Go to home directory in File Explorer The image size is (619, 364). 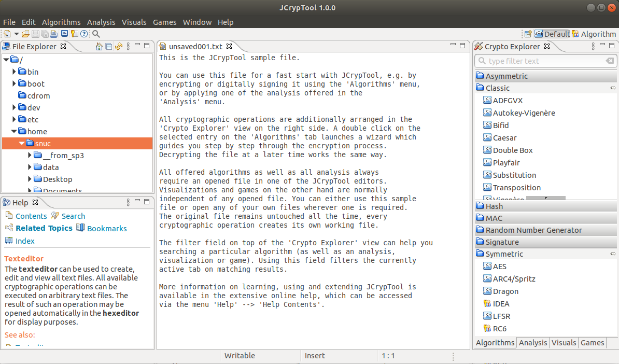click(99, 47)
